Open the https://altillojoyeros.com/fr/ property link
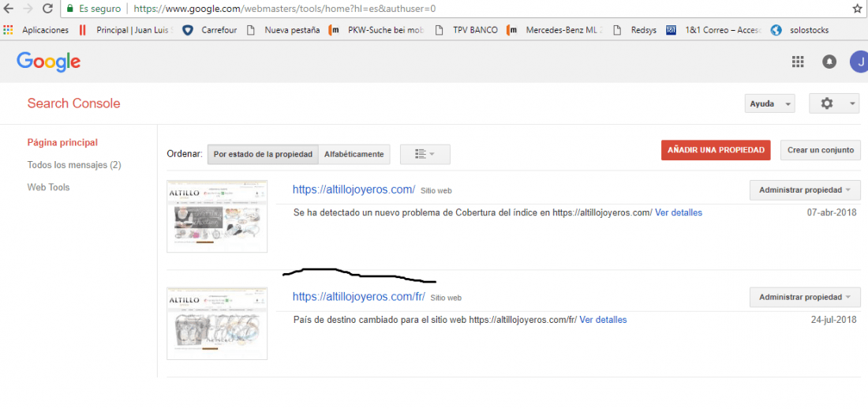 (359, 297)
